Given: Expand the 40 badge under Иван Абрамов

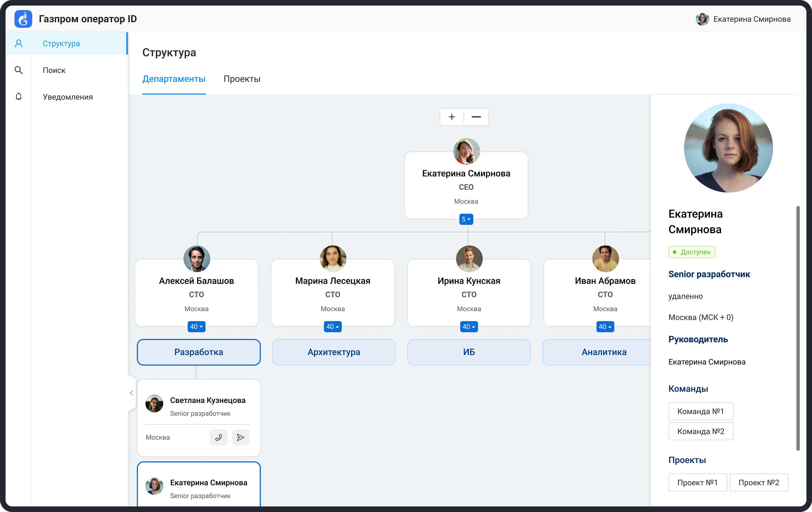Looking at the screenshot, I should tap(605, 327).
